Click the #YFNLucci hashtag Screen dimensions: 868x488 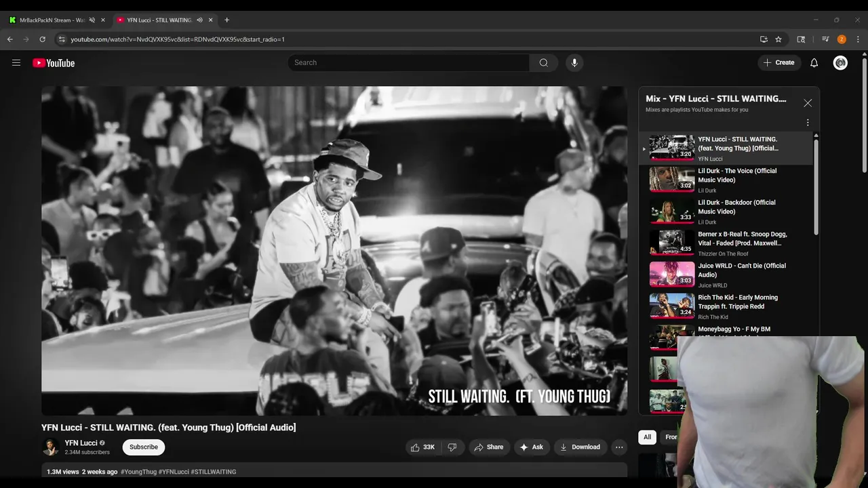174,472
